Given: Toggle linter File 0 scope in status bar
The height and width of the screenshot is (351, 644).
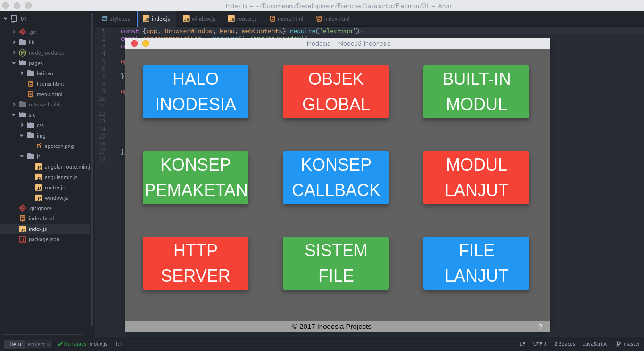Looking at the screenshot, I should tap(14, 344).
